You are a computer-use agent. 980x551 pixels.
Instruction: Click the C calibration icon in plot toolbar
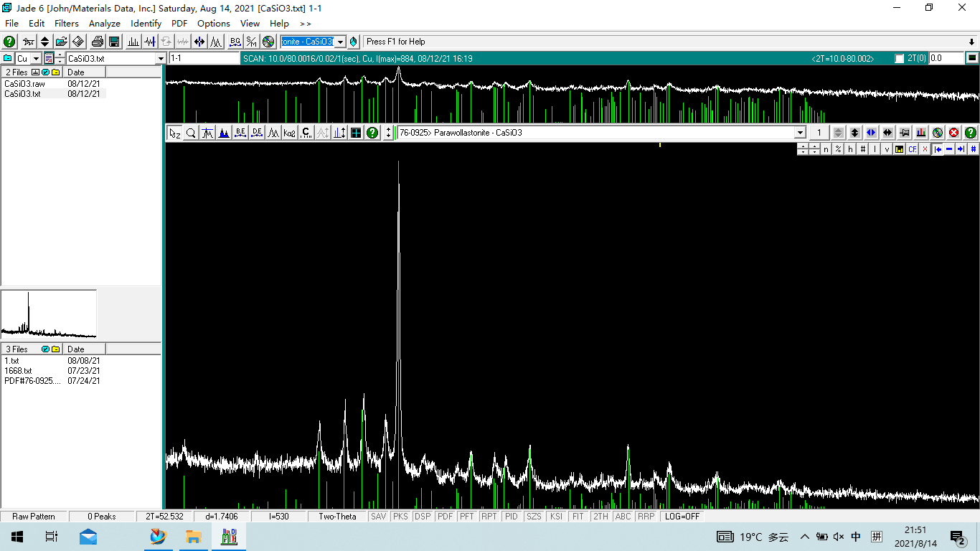pos(306,133)
